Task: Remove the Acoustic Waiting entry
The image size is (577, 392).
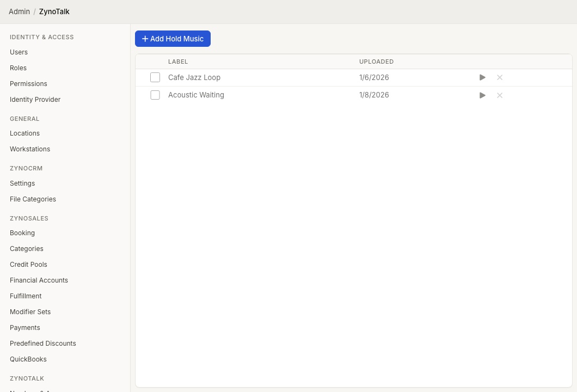Action: point(500,95)
